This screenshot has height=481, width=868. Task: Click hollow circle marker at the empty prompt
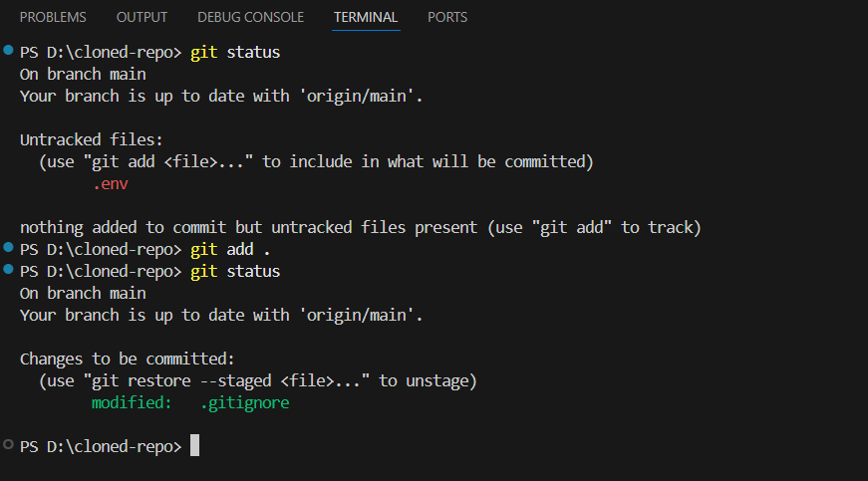[x=9, y=444]
